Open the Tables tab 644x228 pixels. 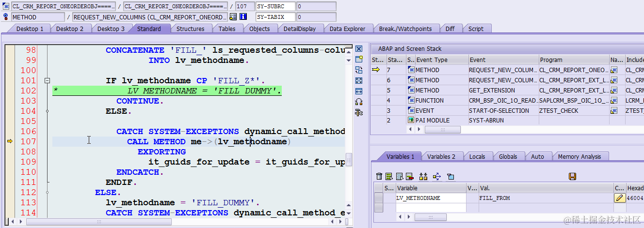227,29
